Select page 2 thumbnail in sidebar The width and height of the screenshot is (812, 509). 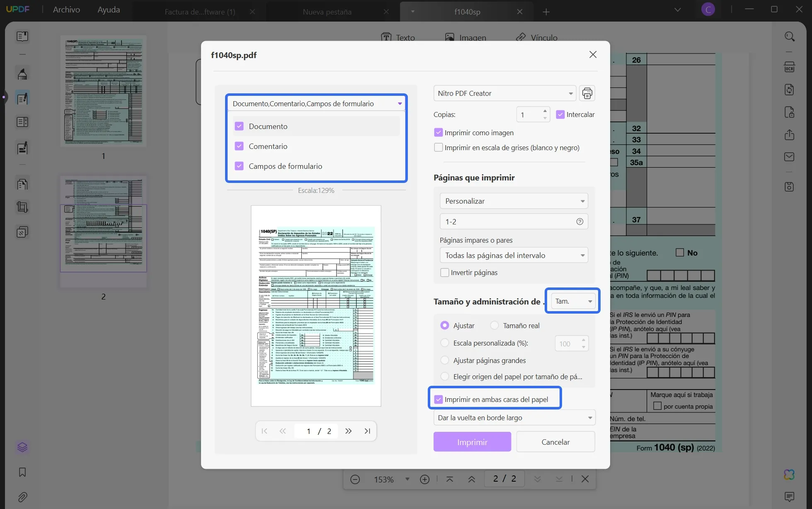(x=103, y=231)
